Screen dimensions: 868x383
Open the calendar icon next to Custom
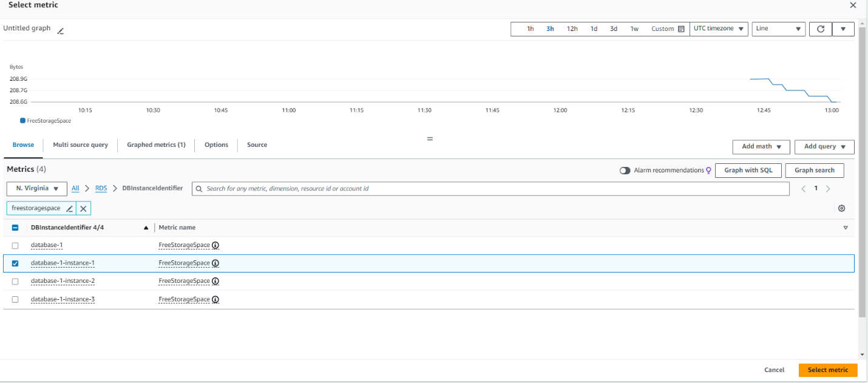[681, 29]
